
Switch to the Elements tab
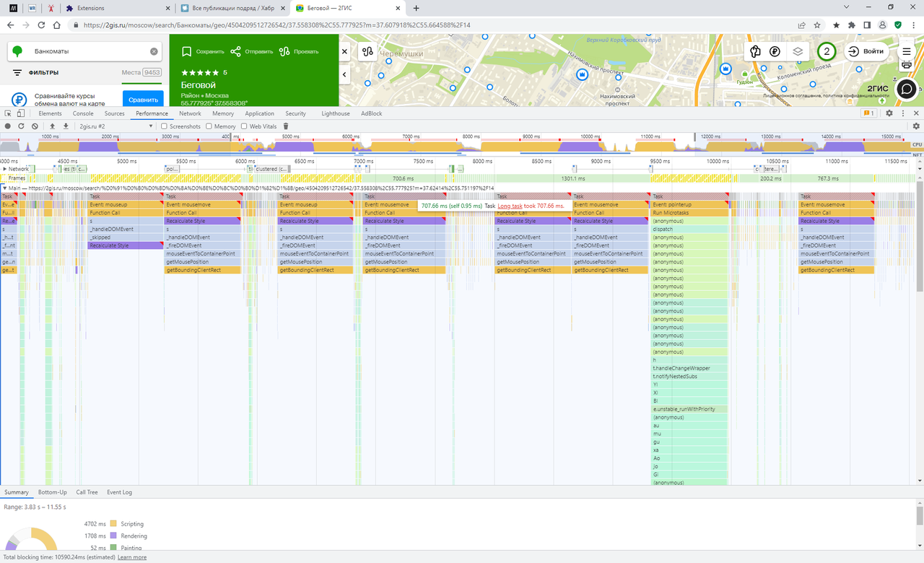pyautogui.click(x=51, y=113)
